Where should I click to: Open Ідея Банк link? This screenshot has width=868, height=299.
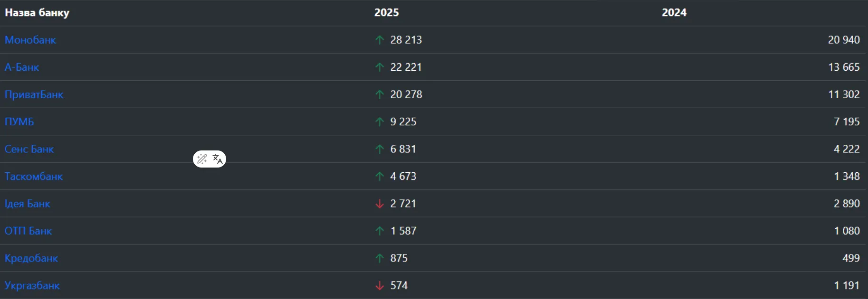click(28, 204)
